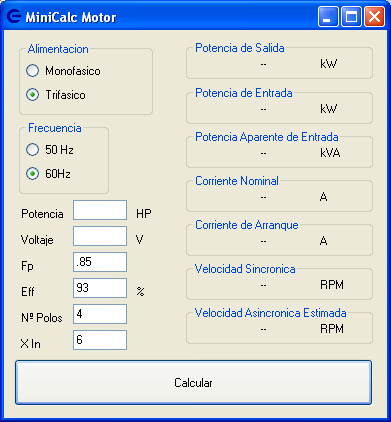Image resolution: width=391 pixels, height=422 pixels.
Task: Click the MiniCalc Motor app icon in title bar
Action: (x=14, y=16)
